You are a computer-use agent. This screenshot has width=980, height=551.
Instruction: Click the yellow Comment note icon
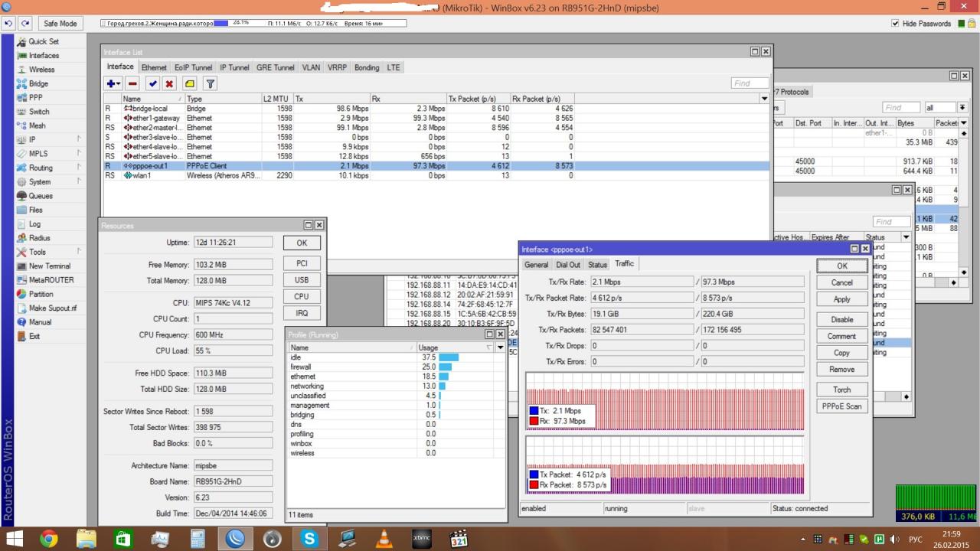[x=189, y=83]
